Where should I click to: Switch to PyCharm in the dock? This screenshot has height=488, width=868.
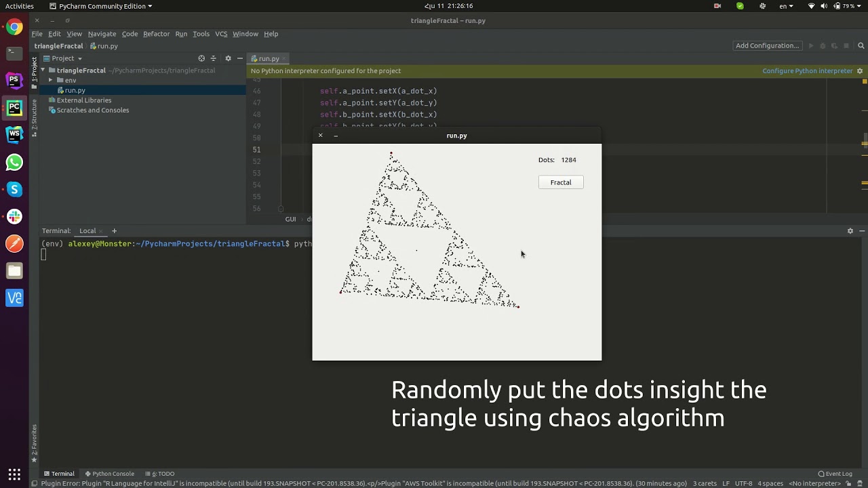pos(14,108)
